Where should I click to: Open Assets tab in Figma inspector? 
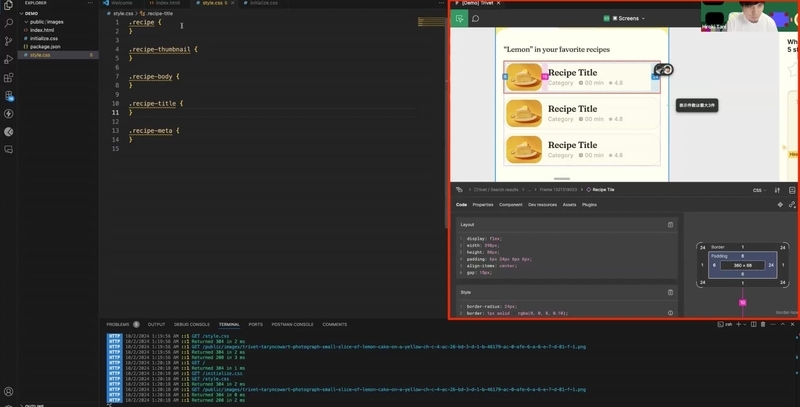569,205
